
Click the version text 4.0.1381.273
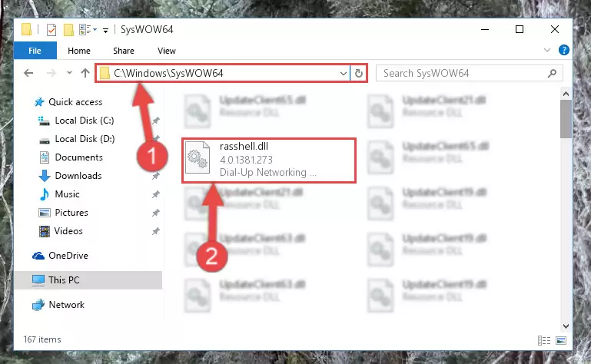pos(246,160)
